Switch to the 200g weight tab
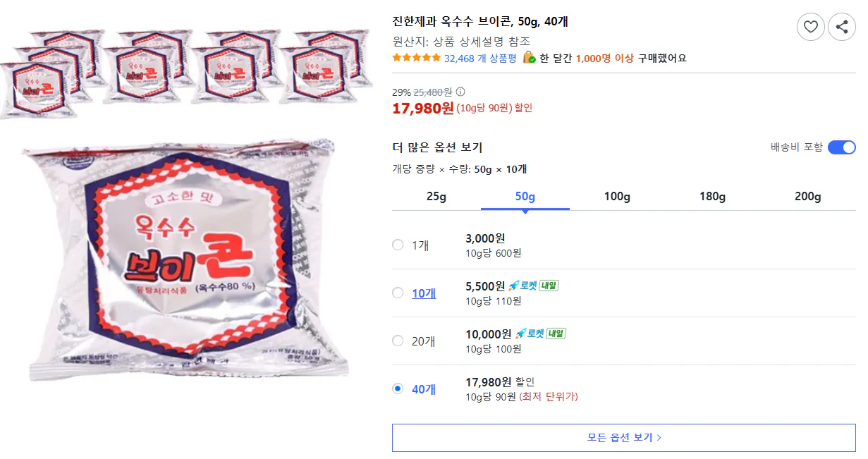 (x=807, y=196)
